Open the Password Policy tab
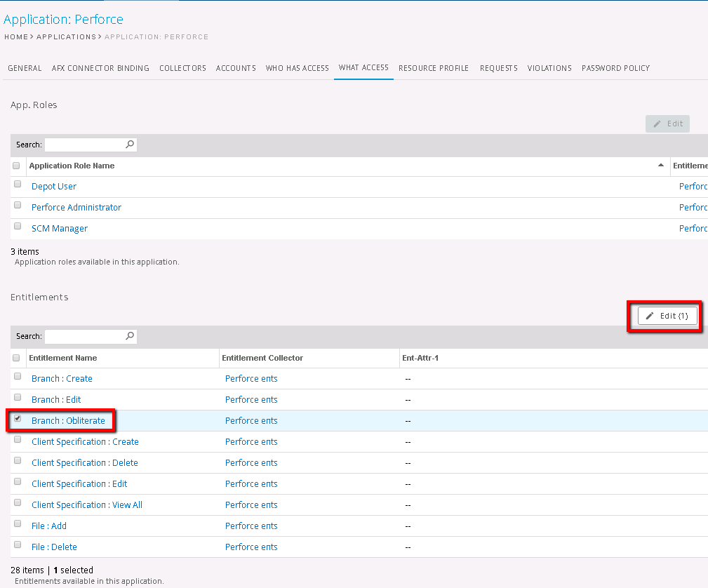Image resolution: width=708 pixels, height=588 pixels. pos(615,68)
